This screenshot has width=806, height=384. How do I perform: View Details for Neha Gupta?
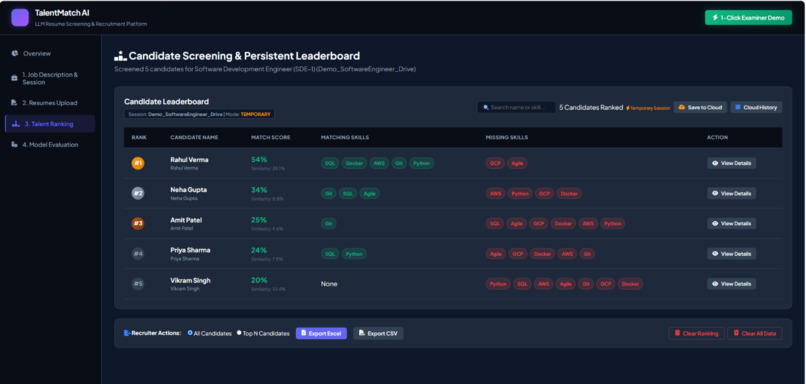(x=731, y=193)
